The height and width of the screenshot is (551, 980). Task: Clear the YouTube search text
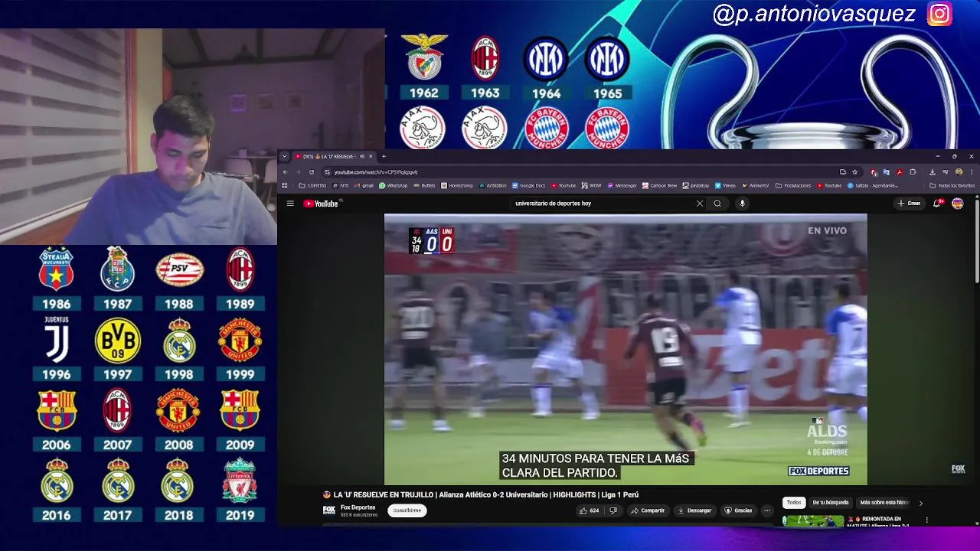tap(699, 204)
